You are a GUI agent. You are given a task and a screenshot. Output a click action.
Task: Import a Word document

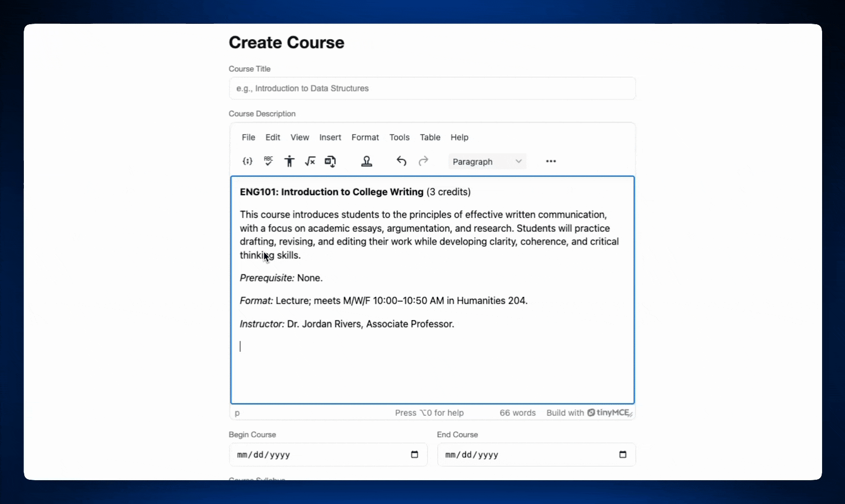330,161
